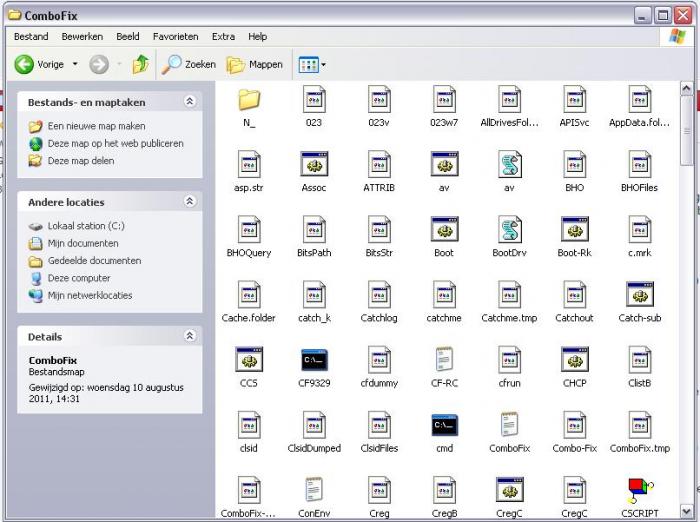Select the BitsPath file icon
The height and width of the screenshot is (522, 700).
tap(314, 230)
